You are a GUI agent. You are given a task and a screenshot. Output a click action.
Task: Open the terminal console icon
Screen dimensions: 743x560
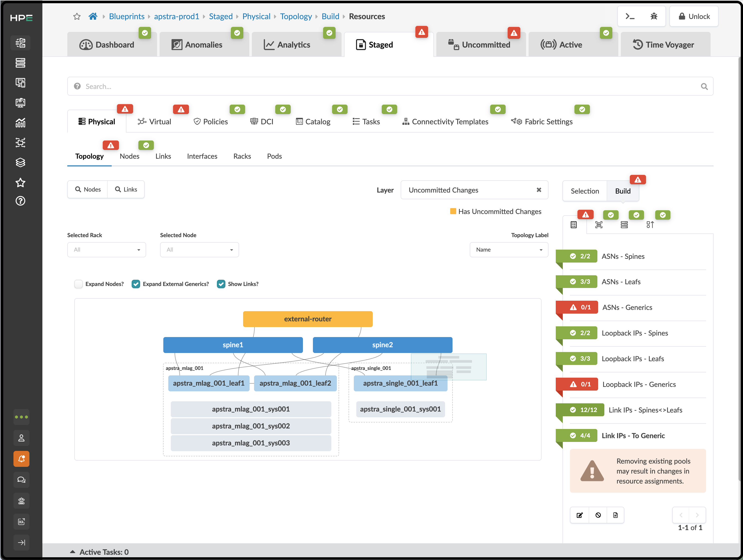630,16
